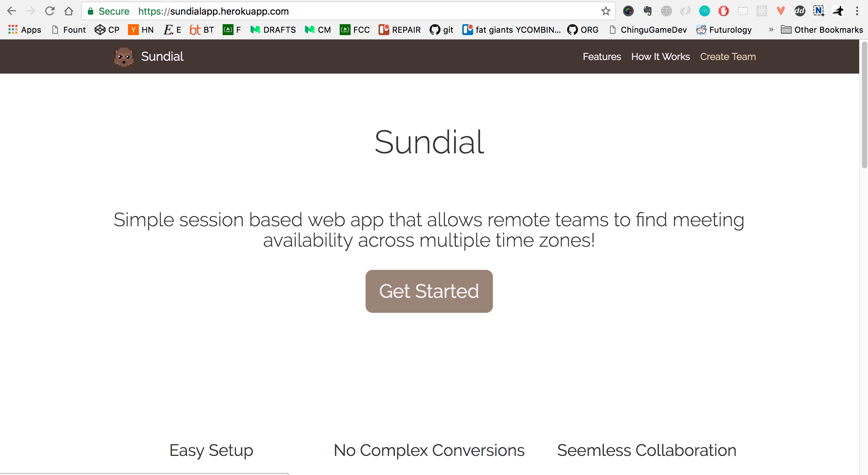Bookmark this page with the star icon
The height and width of the screenshot is (475, 868).
pos(606,11)
